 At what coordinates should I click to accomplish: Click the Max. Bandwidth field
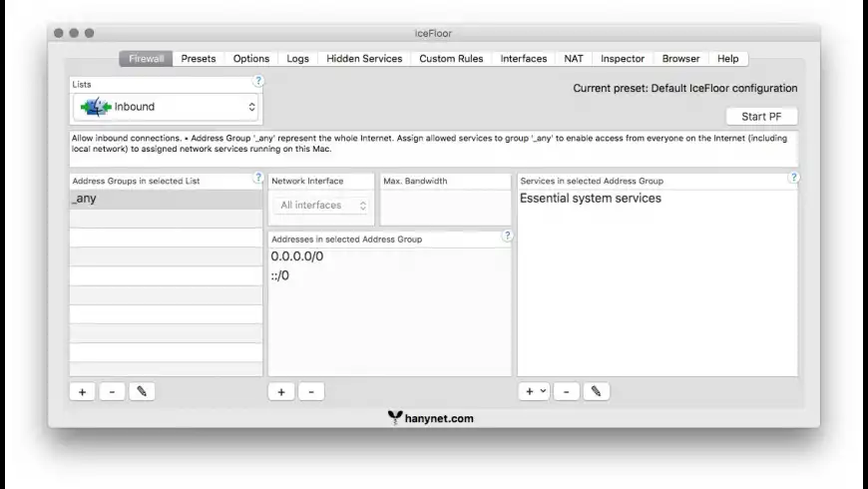[x=446, y=208]
